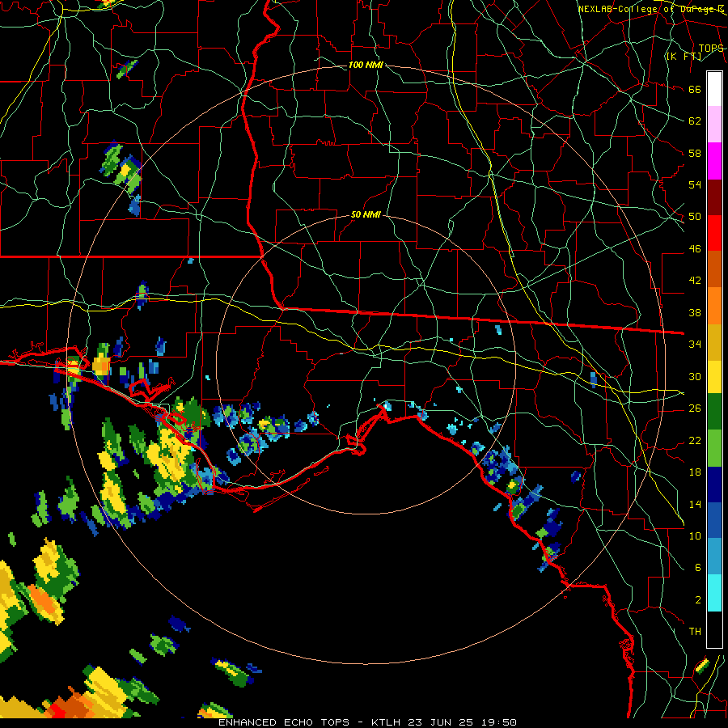Click the bright red legend swatch
This screenshot has width=728, height=728.
[x=714, y=233]
